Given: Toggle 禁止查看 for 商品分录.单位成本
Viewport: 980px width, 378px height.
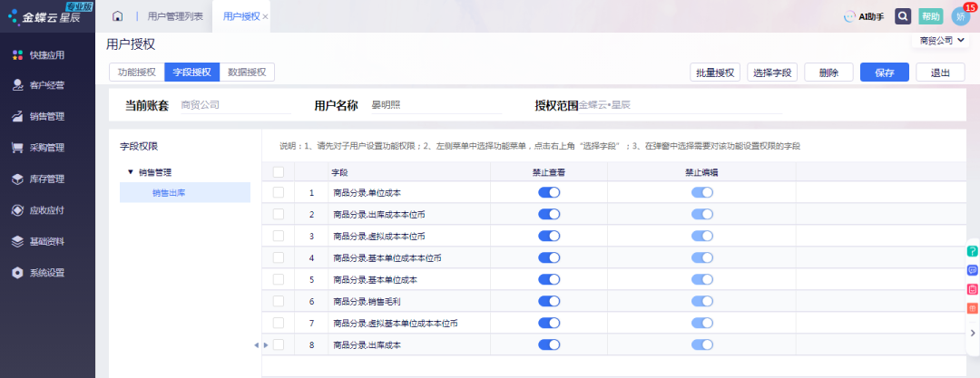Looking at the screenshot, I should pos(549,192).
